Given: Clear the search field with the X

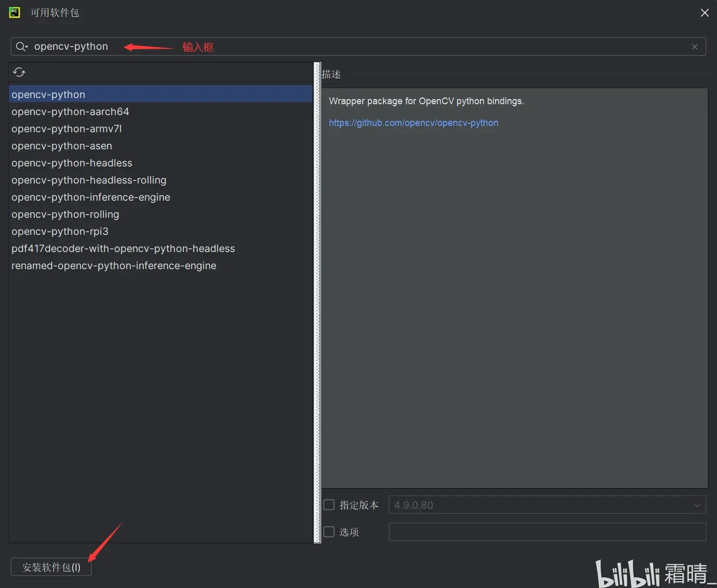Looking at the screenshot, I should pos(694,47).
